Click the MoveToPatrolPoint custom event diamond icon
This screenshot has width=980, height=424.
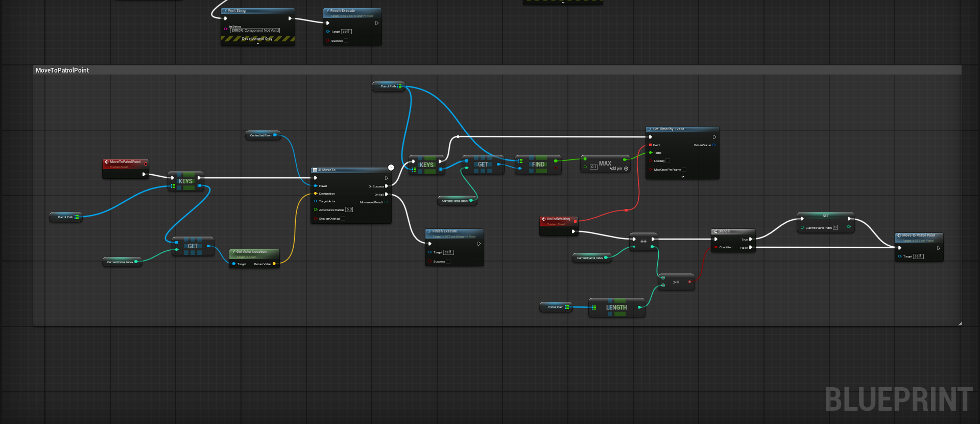click(x=107, y=162)
